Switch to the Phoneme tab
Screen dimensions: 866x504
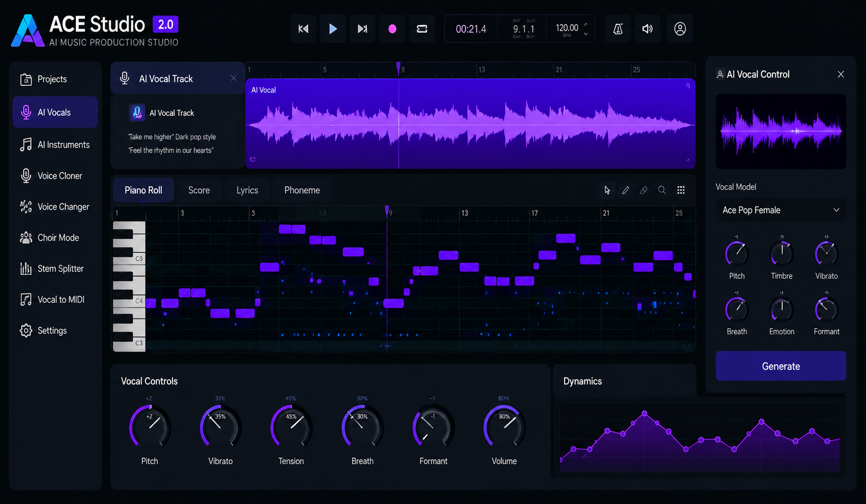302,190
